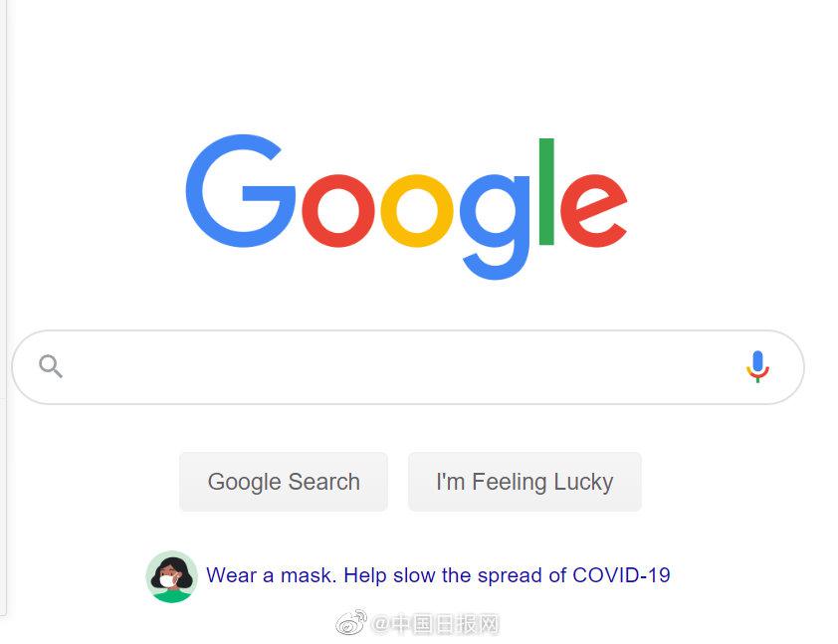Viewport: 838px width, 644px height.
Task: Click the magnifying glass search icon
Action: [51, 366]
